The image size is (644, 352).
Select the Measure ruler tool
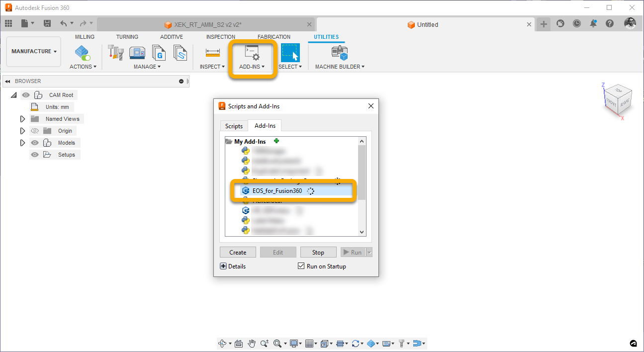pyautogui.click(x=212, y=52)
